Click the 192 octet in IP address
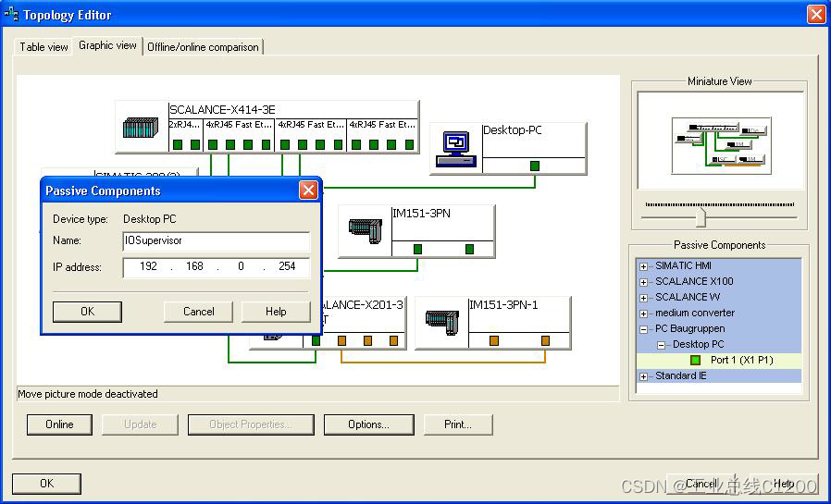 pos(148,266)
